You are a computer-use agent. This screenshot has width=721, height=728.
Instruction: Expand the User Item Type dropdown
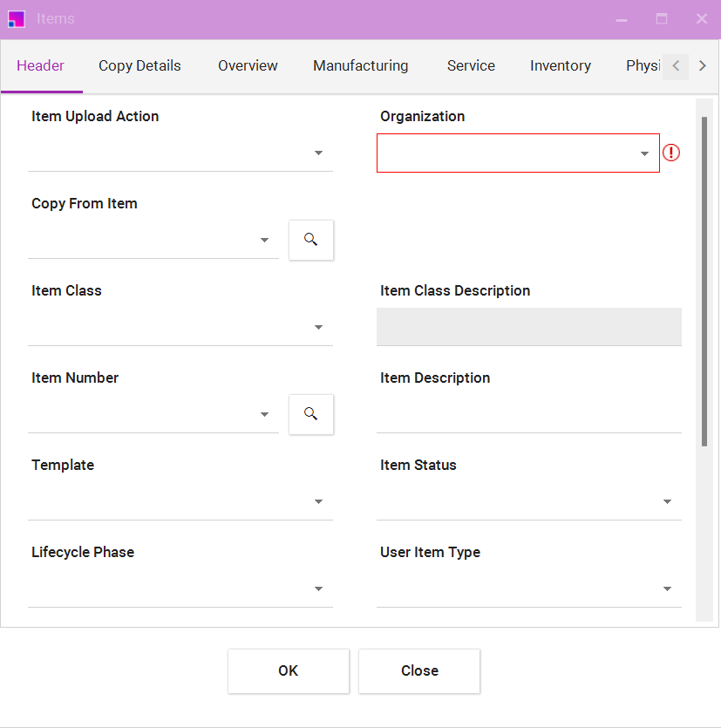667,589
